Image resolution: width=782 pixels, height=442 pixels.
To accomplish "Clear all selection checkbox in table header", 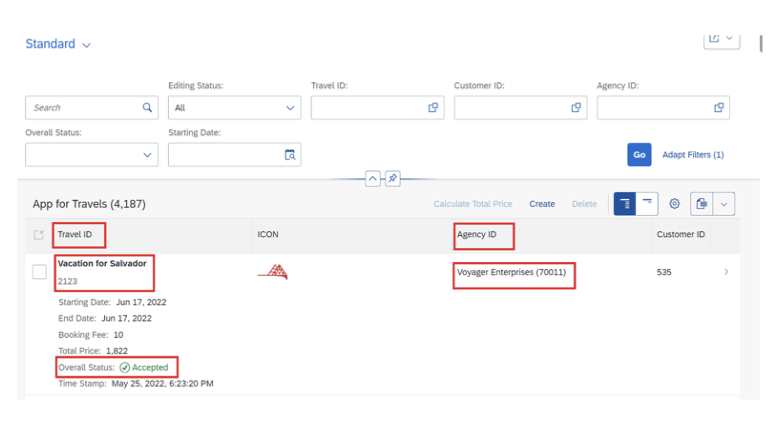I will coord(38,234).
